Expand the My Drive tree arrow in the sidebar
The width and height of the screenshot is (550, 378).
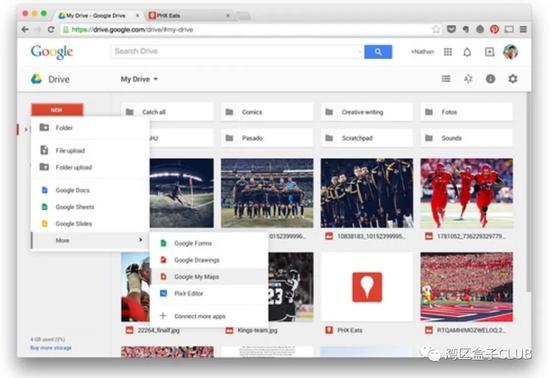click(x=26, y=129)
